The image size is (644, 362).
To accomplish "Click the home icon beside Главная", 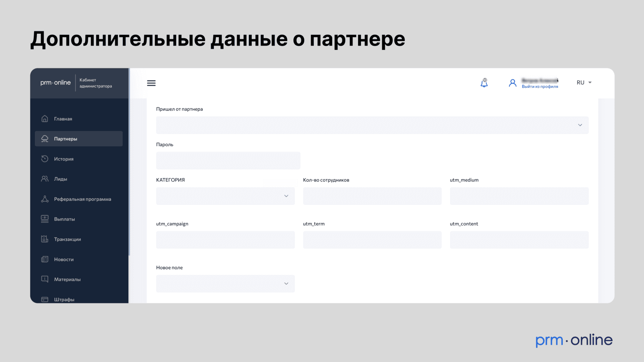I will 45,119.
